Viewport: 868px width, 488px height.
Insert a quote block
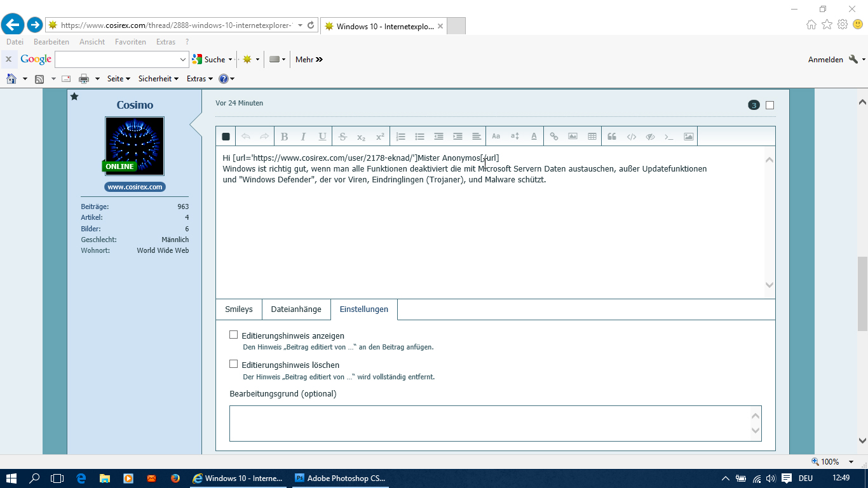pos(612,137)
